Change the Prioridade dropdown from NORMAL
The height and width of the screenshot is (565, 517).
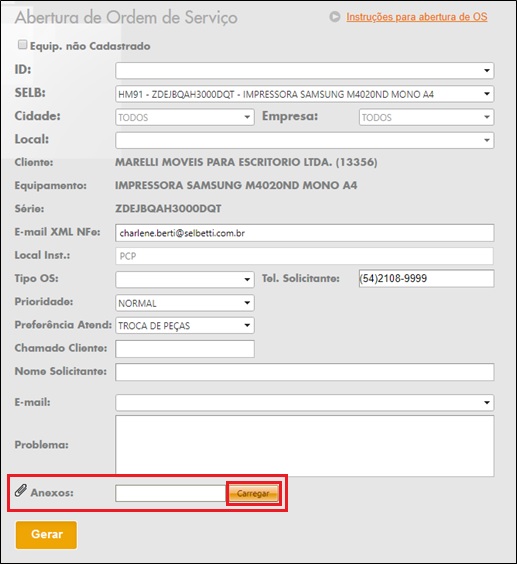[x=185, y=303]
